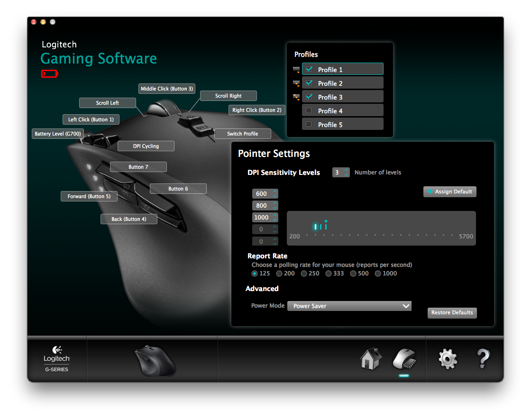
Task: Click the stepper arrows of 1000 DPI
Action: (275, 218)
